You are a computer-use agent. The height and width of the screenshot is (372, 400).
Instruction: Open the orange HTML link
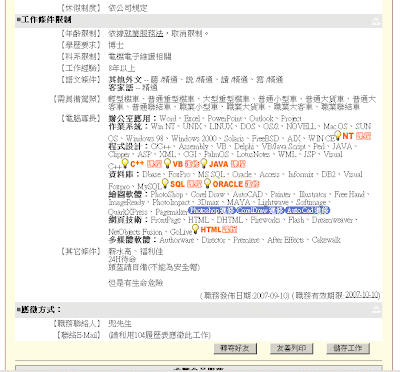(x=211, y=230)
